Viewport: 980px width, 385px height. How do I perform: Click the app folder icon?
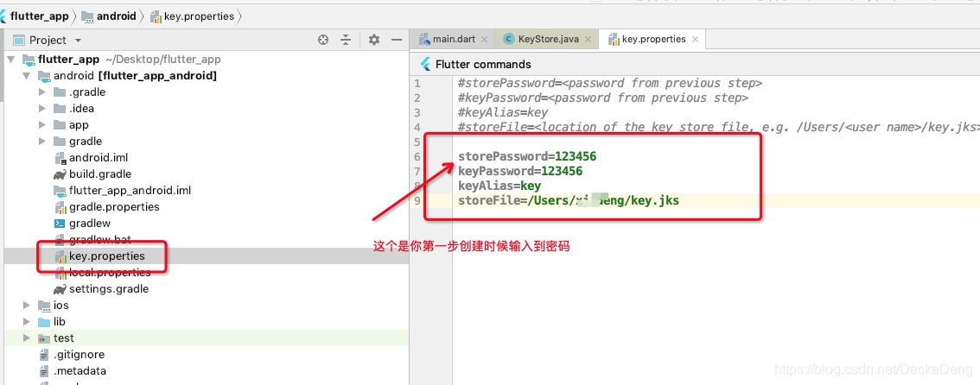(60, 125)
